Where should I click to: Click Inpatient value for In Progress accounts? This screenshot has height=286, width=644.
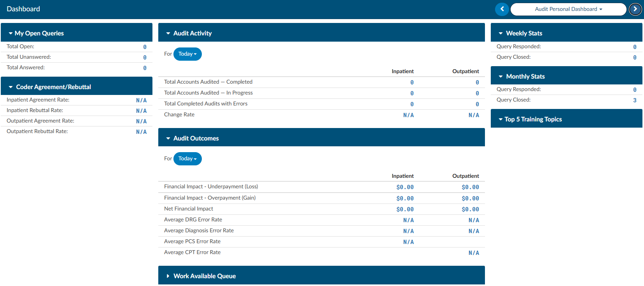pos(412,93)
